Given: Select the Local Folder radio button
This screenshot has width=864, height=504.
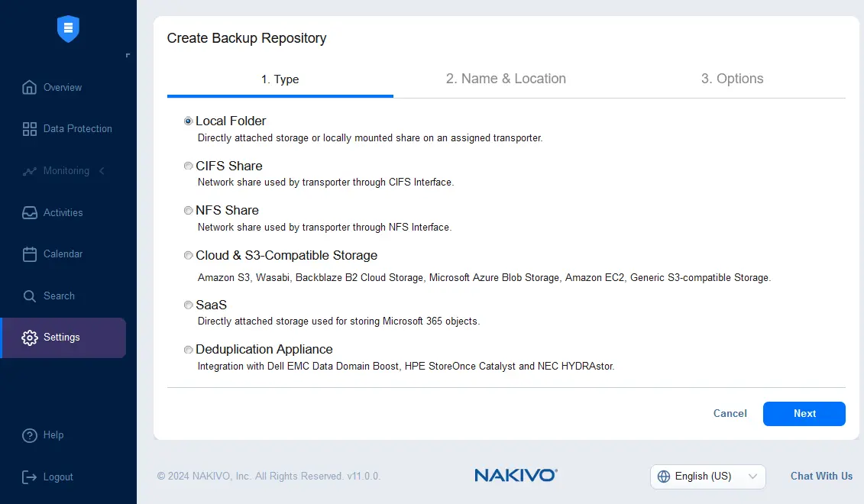Looking at the screenshot, I should tap(189, 121).
